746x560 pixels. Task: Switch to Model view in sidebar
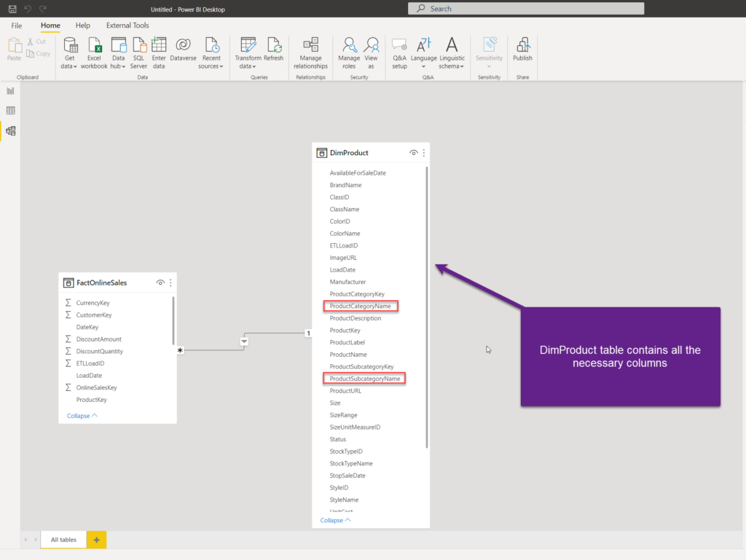pos(10,131)
